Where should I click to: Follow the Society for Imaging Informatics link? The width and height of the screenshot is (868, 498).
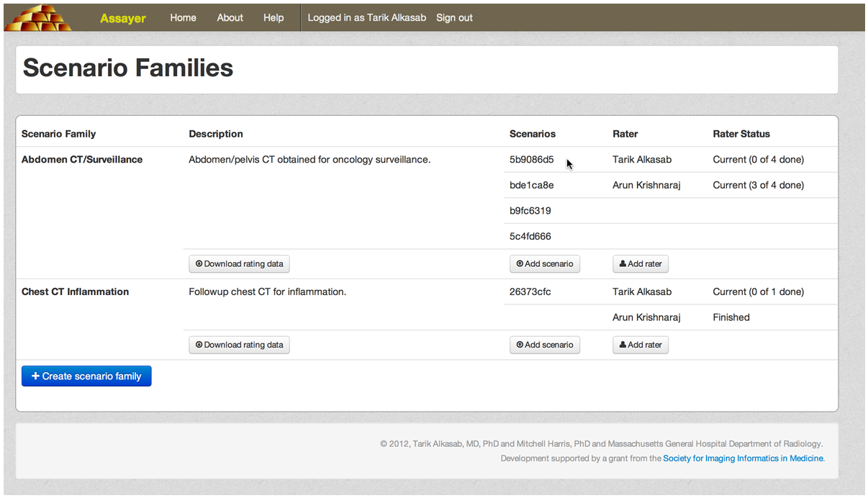point(743,458)
